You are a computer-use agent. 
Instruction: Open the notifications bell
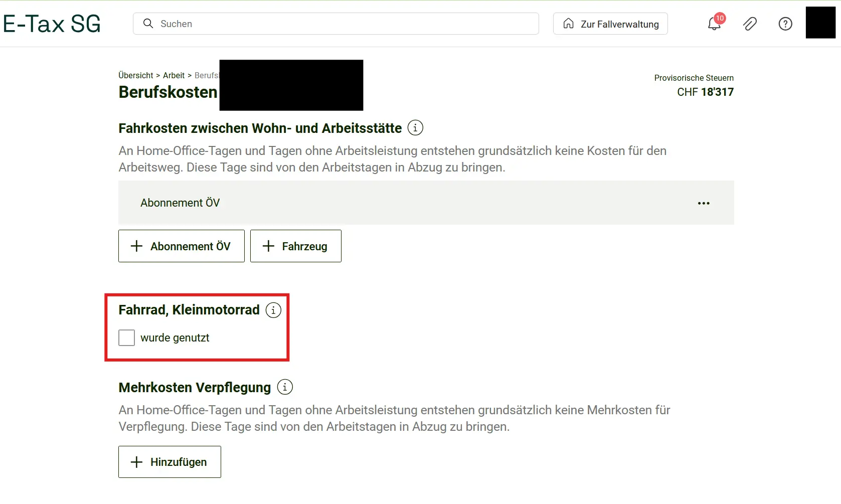714,24
